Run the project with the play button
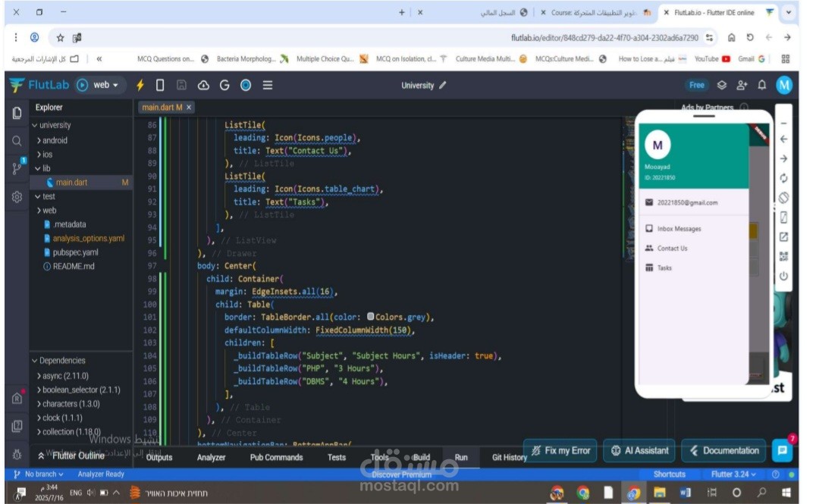819x504 pixels. coord(83,85)
